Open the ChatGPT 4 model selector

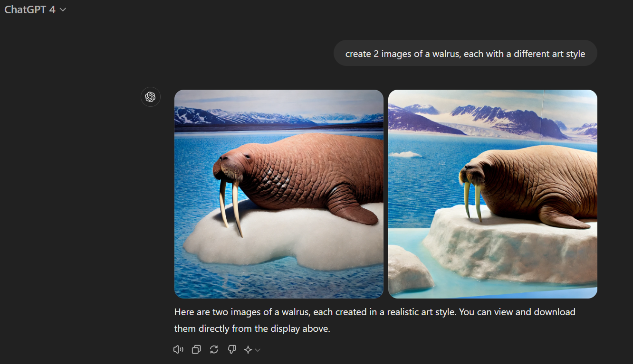click(35, 9)
